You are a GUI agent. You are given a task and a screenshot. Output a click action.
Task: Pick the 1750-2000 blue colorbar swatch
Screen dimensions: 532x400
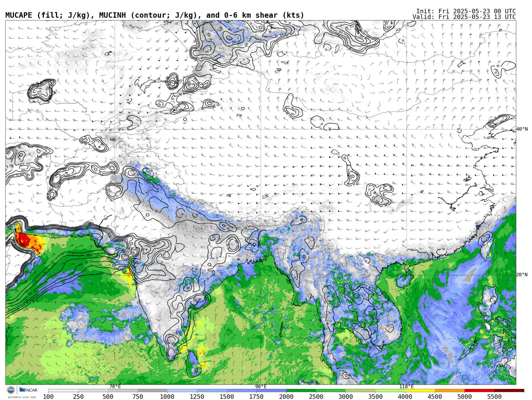coord(271,391)
